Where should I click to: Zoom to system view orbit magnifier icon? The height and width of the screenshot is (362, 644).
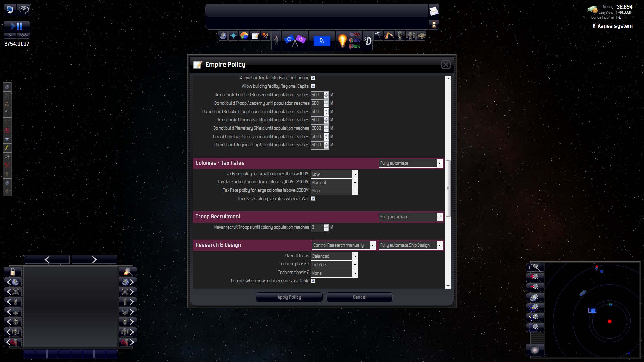point(535,307)
